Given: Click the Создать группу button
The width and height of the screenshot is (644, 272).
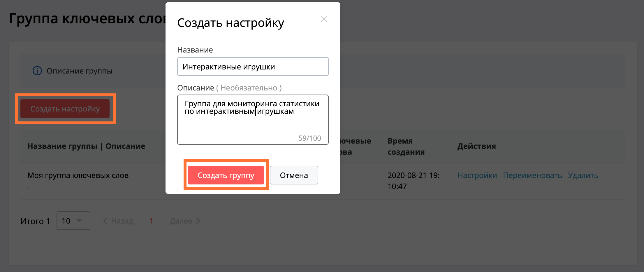Looking at the screenshot, I should click(x=226, y=175).
